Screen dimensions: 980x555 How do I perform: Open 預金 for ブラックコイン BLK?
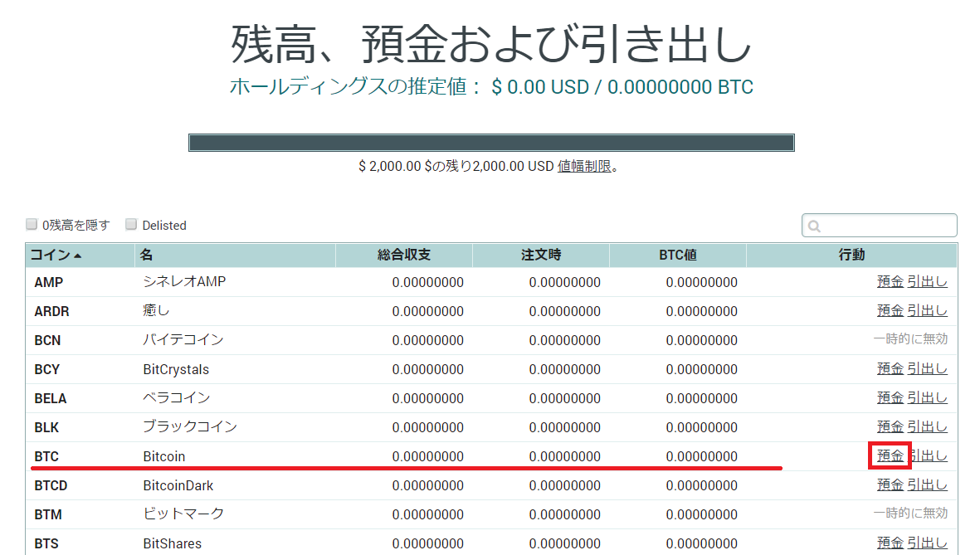pyautogui.click(x=890, y=426)
